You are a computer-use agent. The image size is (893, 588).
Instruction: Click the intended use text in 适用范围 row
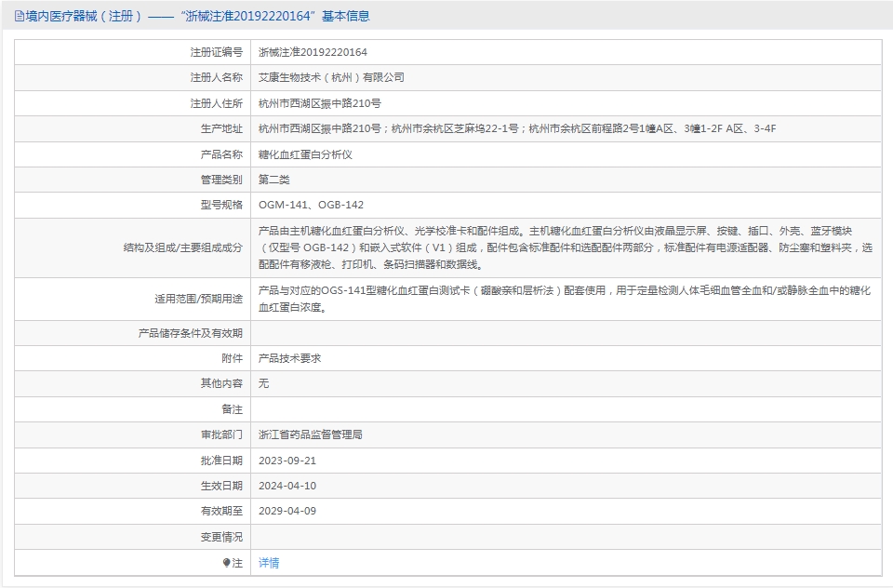pyautogui.click(x=566, y=299)
